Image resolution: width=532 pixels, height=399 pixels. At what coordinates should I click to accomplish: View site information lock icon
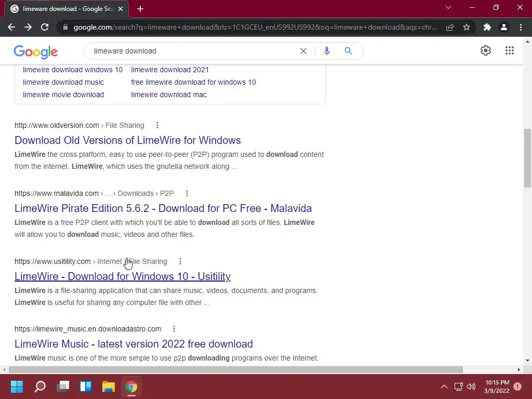click(65, 27)
